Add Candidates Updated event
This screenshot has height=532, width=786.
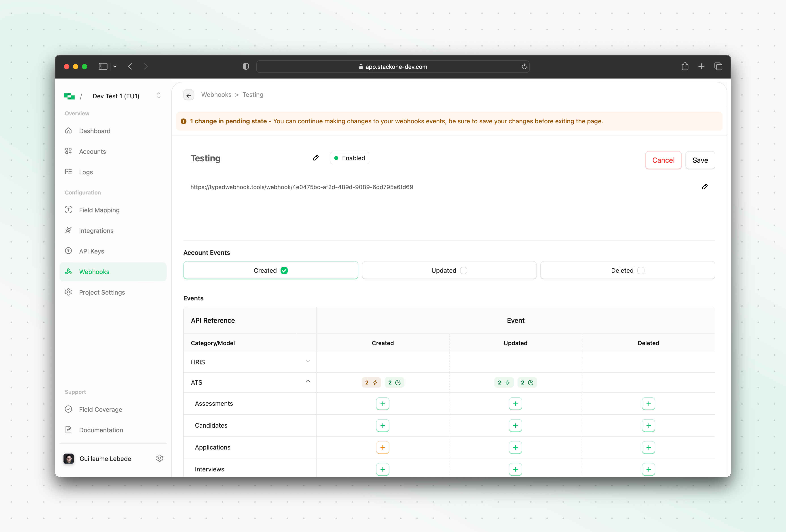tap(515, 425)
